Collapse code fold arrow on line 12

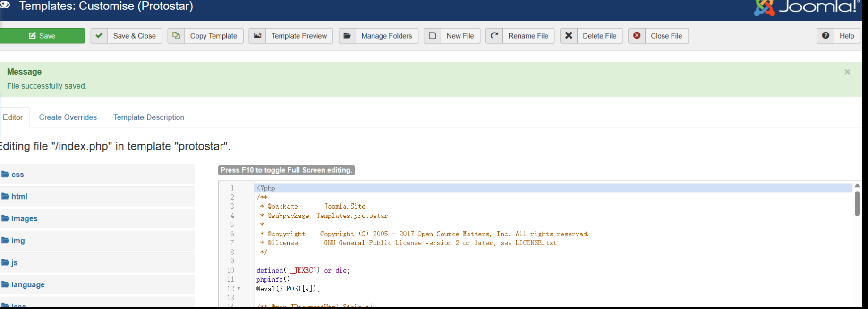coord(238,289)
